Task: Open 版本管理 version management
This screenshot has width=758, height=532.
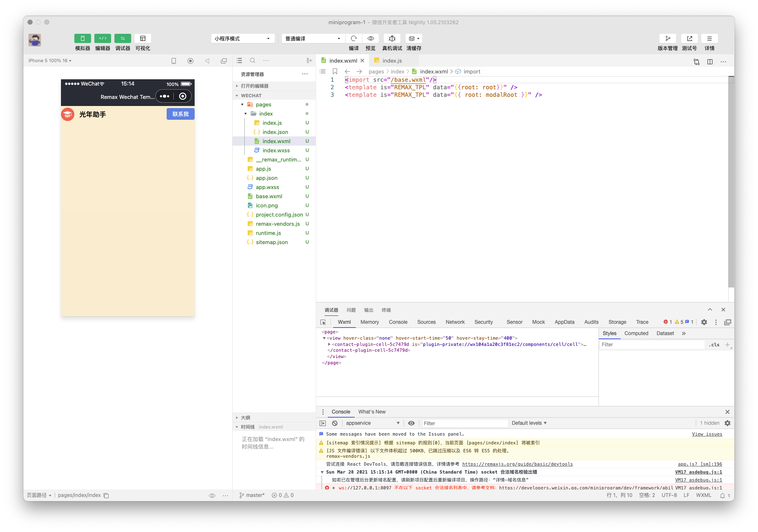Action: point(667,38)
